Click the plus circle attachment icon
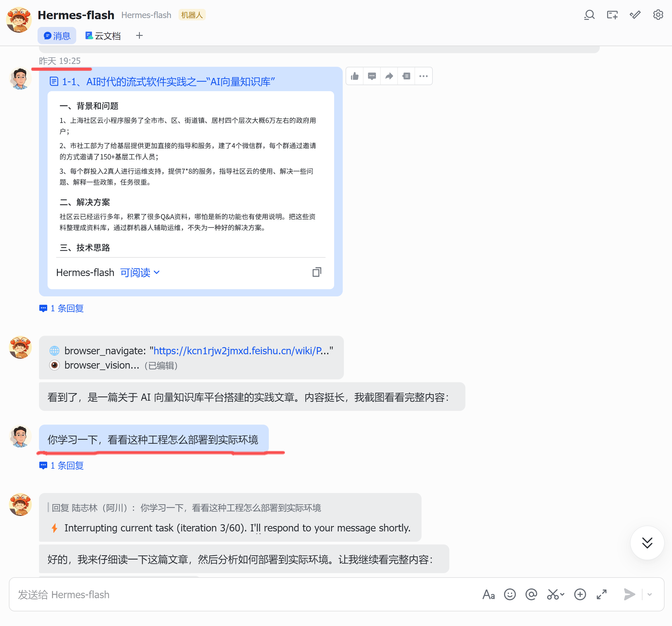672x626 pixels. (580, 594)
